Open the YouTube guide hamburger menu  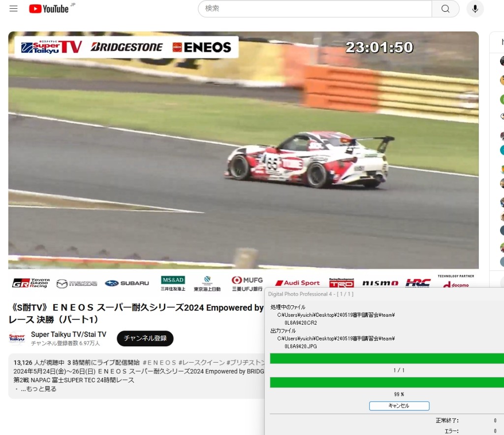coord(13,9)
